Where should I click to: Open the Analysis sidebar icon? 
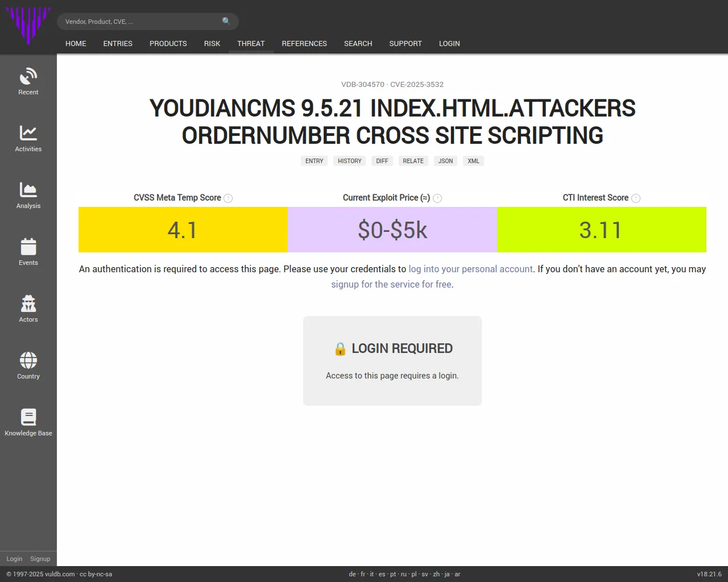tap(28, 190)
